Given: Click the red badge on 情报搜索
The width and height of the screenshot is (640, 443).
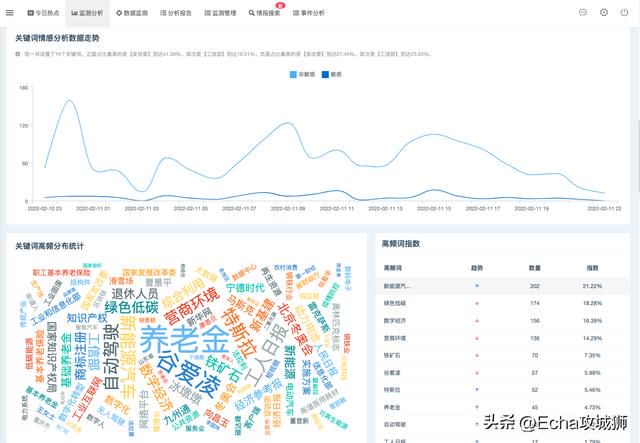Looking at the screenshot, I should [280, 5].
